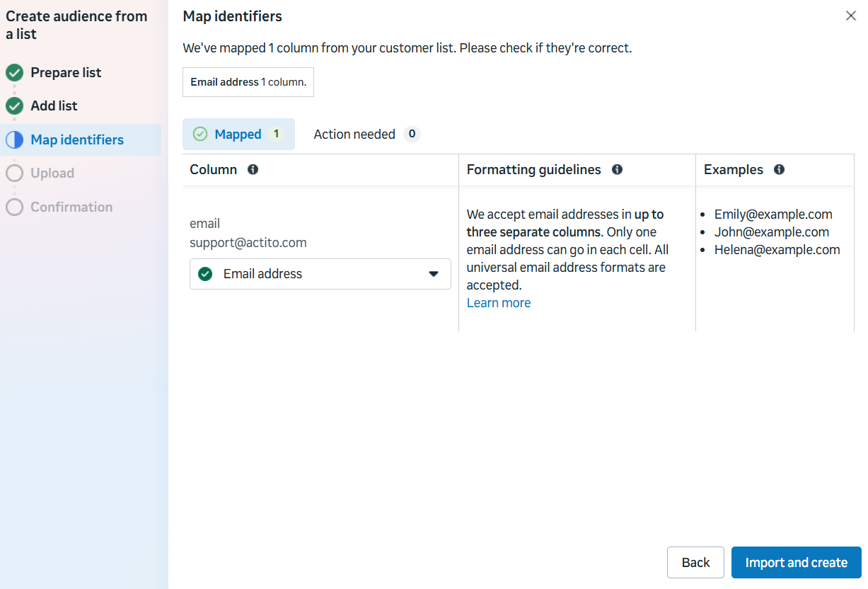Viewport: 868px width, 589px height.
Task: Click the green checkmark beside Prepare list
Action: (x=16, y=72)
